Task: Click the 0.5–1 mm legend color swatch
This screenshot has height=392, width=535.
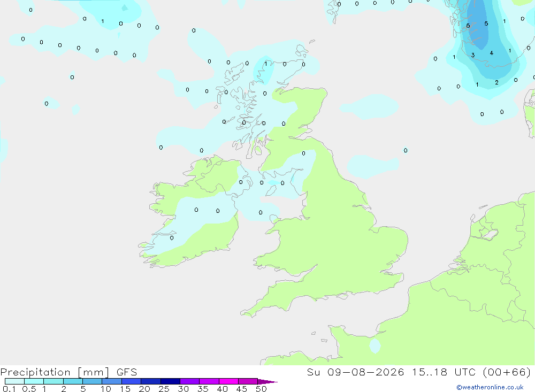Action: click(34, 381)
